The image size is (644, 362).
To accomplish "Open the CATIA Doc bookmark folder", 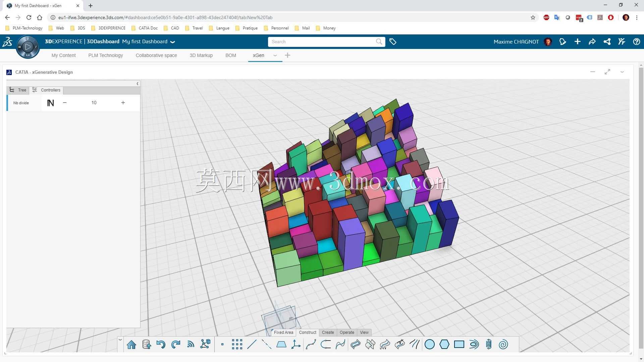I will coord(145,28).
